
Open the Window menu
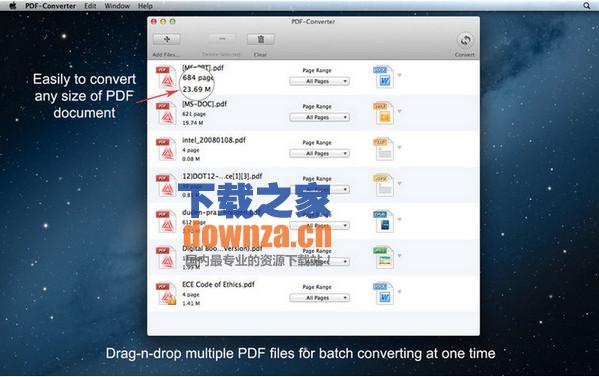click(x=117, y=6)
